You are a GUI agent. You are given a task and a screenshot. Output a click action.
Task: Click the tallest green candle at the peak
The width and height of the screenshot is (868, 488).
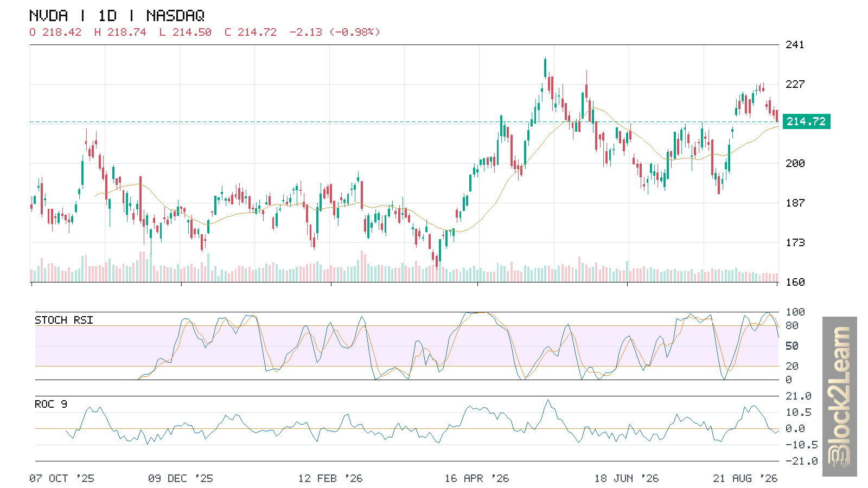(545, 68)
